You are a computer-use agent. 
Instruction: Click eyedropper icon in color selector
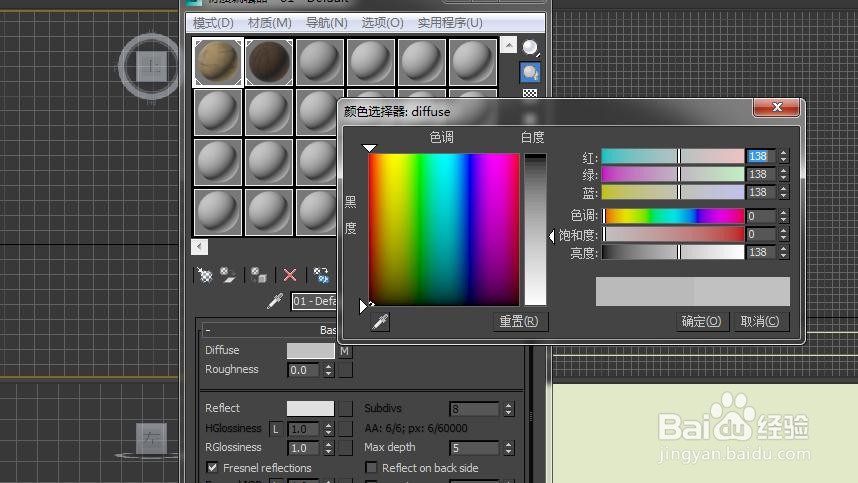[x=380, y=322]
